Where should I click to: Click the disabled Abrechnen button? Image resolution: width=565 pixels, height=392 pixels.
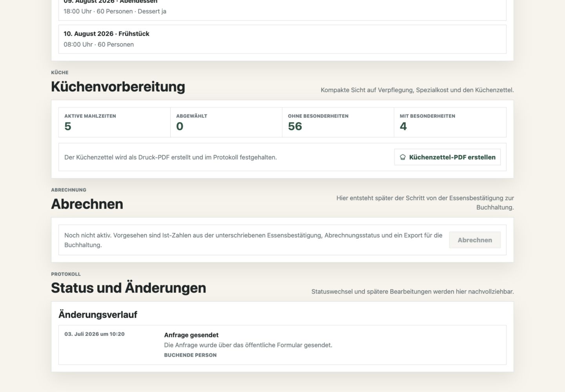click(475, 240)
